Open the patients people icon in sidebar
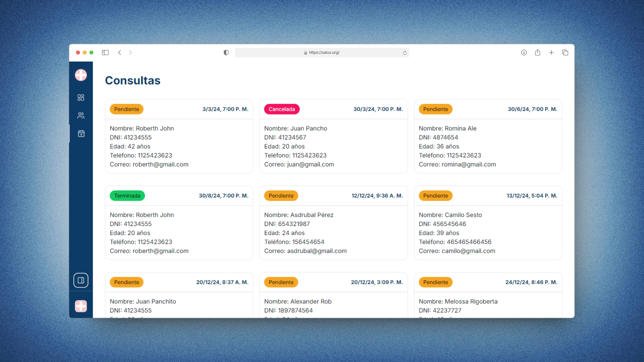The width and height of the screenshot is (644, 362). click(81, 115)
